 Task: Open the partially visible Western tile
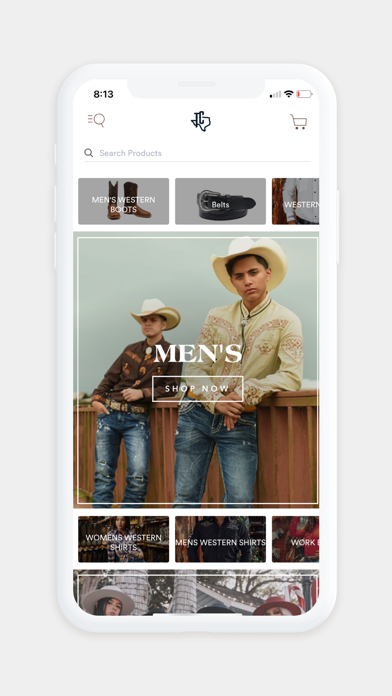[295, 201]
